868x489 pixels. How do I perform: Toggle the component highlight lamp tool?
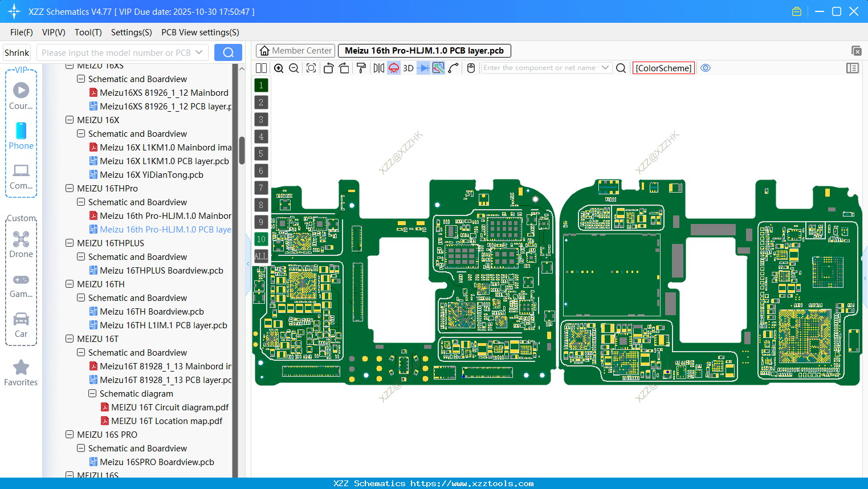click(393, 68)
